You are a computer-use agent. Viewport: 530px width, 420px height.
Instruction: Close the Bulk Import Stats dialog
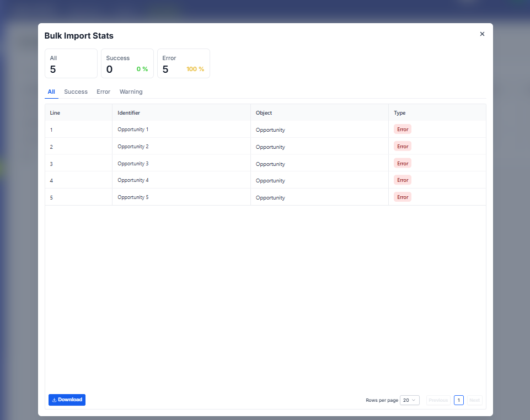point(482,34)
